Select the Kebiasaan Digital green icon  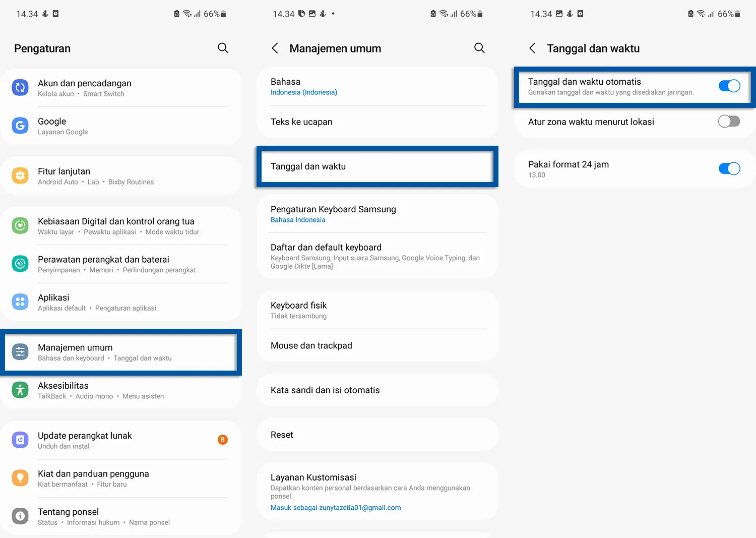[x=20, y=225]
